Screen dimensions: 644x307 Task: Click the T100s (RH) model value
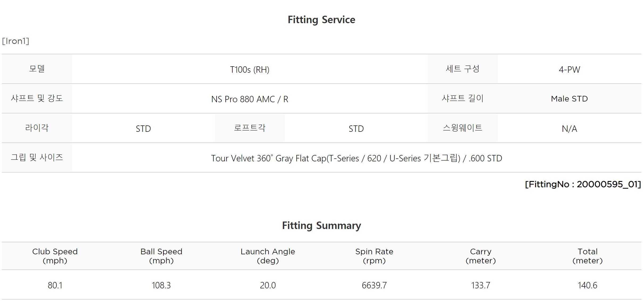tap(250, 69)
